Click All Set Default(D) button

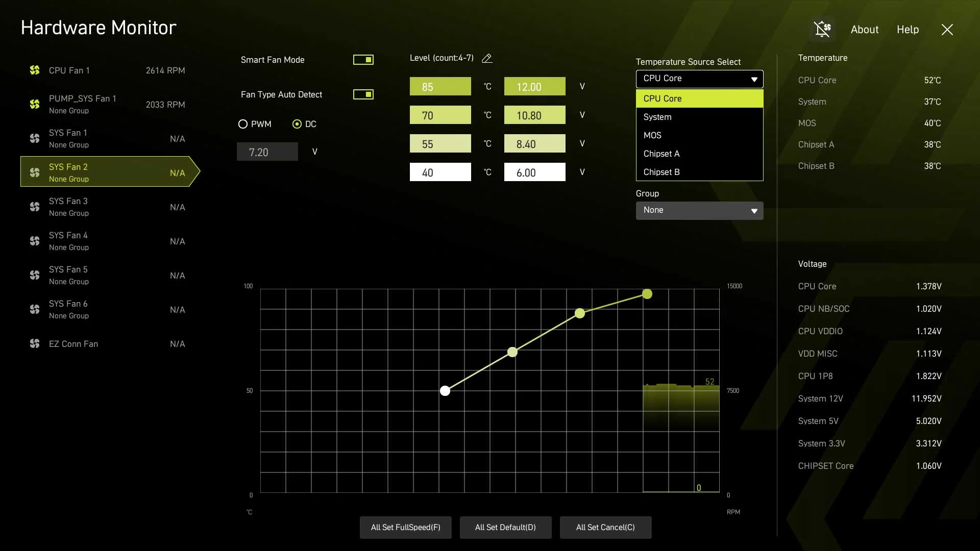(x=506, y=528)
